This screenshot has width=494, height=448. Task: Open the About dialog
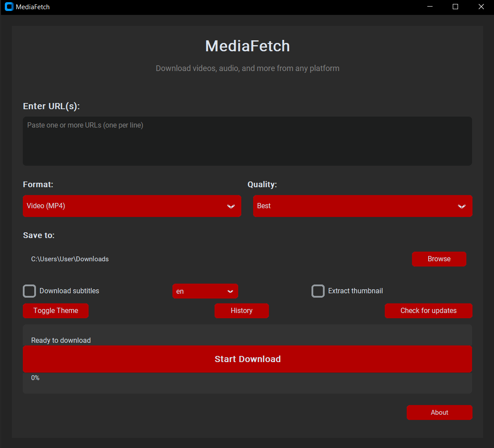[x=440, y=412]
